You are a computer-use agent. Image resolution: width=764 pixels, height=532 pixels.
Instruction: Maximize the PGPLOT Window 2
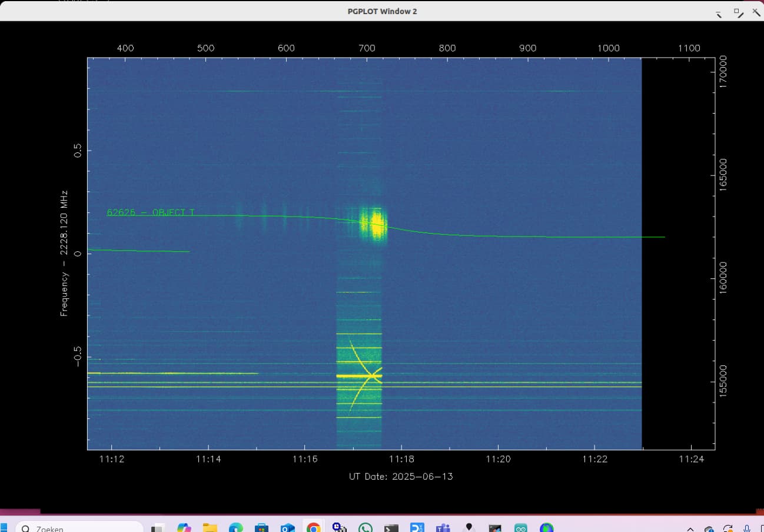[x=738, y=12]
